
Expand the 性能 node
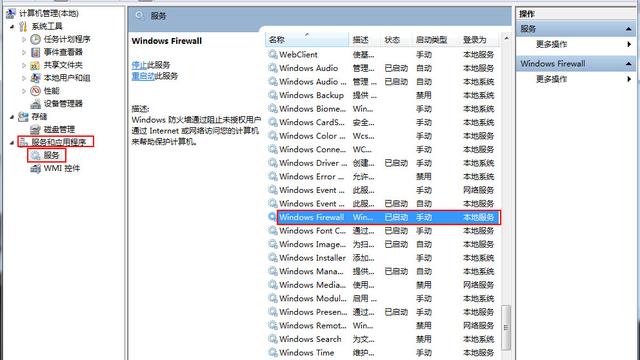click(24, 91)
